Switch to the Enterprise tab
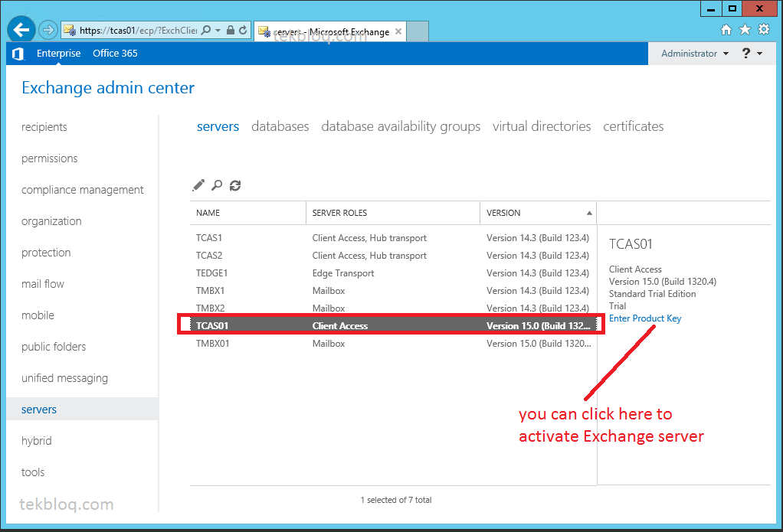The image size is (783, 532). coord(58,54)
